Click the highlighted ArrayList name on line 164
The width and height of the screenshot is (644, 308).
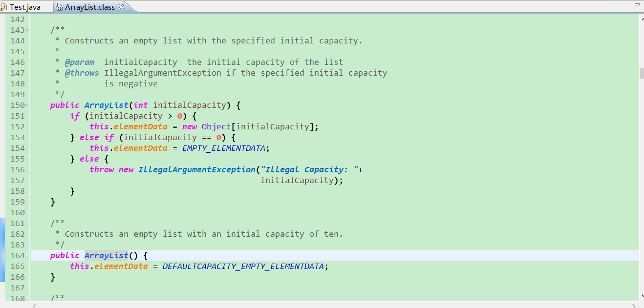106,256
